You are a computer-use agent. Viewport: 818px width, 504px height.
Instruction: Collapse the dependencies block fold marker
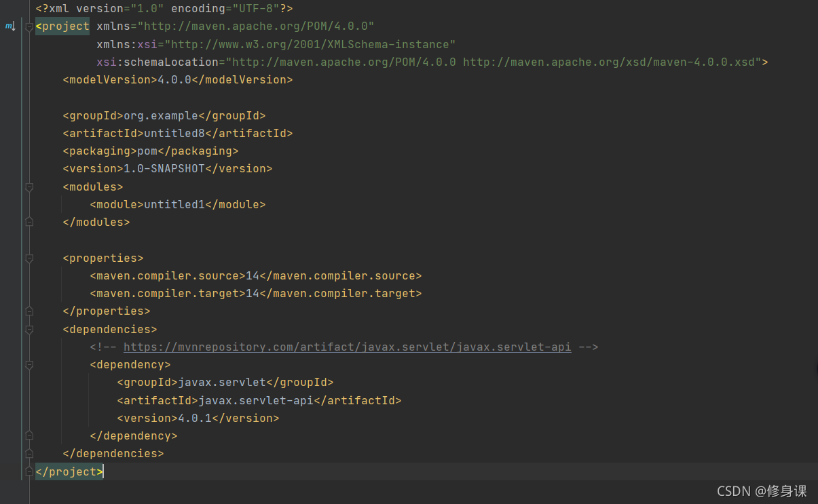pos(29,329)
